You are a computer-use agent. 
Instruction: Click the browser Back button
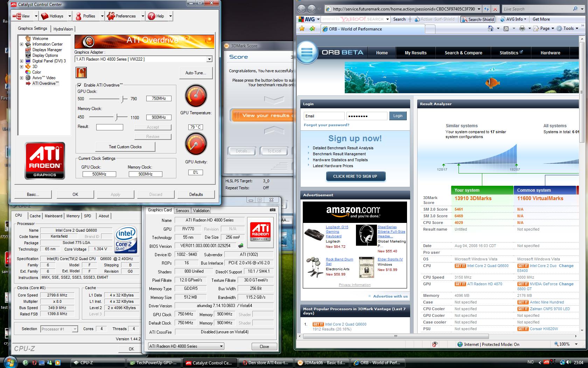click(302, 9)
